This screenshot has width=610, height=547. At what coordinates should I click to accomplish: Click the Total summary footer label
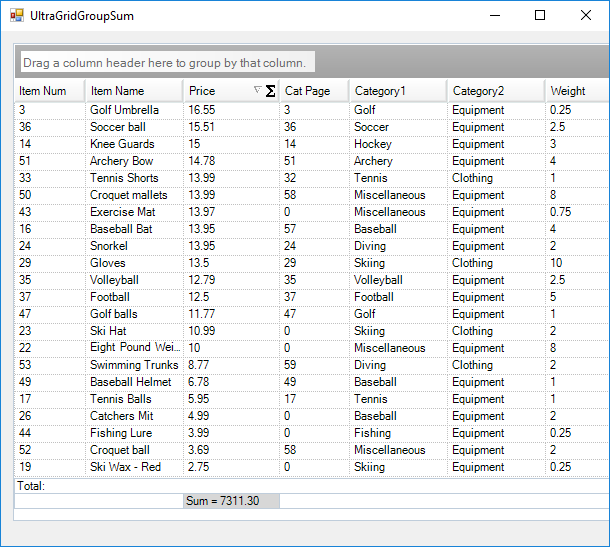[32, 485]
